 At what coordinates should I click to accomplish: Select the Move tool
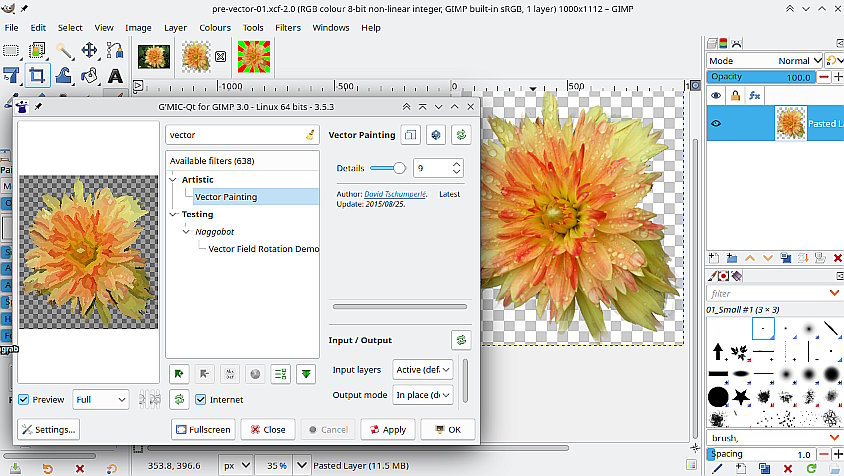pos(89,50)
